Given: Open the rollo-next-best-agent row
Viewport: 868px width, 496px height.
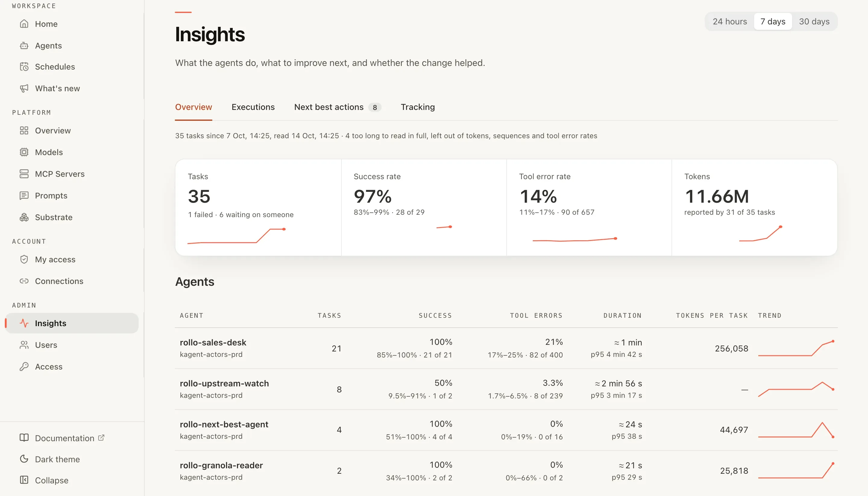Looking at the screenshot, I should pyautogui.click(x=506, y=430).
